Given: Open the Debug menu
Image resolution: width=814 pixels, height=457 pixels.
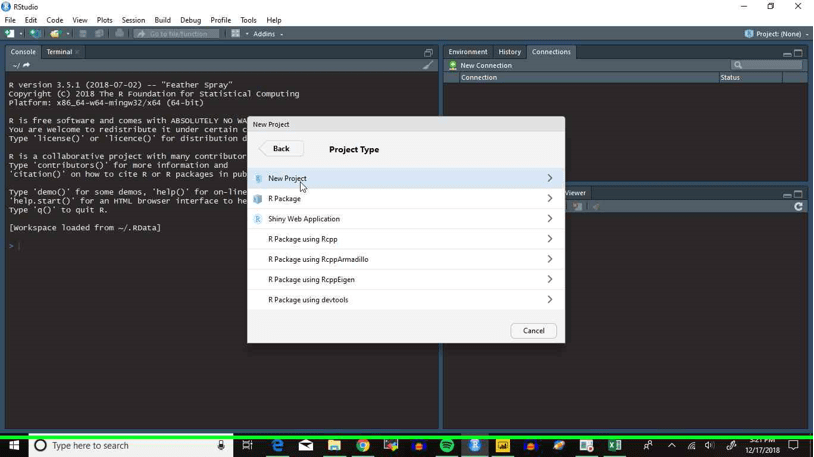Looking at the screenshot, I should [191, 20].
